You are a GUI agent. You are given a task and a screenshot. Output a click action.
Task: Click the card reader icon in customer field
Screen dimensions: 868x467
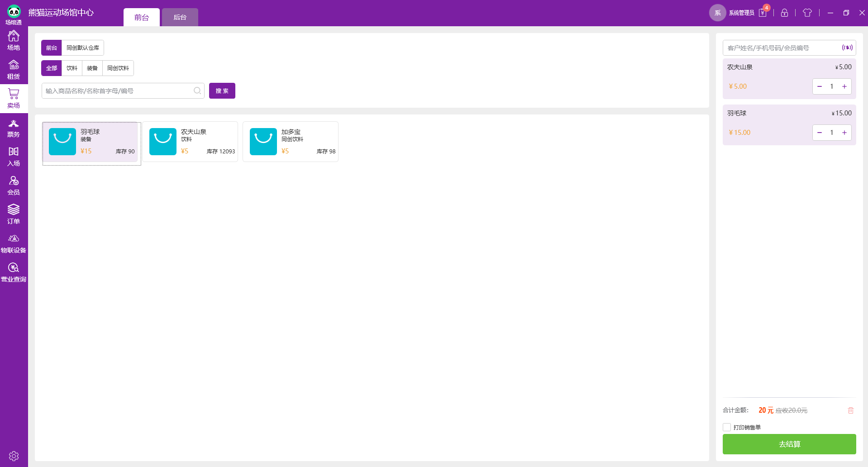[847, 48]
